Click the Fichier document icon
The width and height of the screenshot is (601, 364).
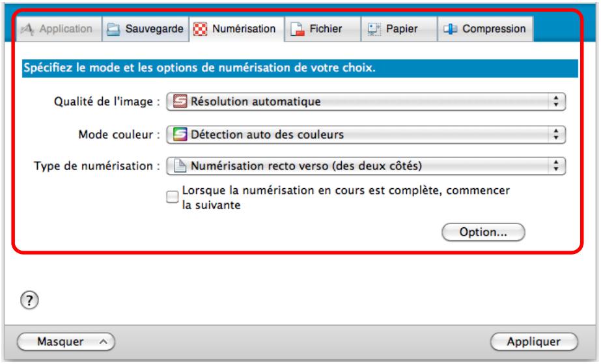pos(297,29)
